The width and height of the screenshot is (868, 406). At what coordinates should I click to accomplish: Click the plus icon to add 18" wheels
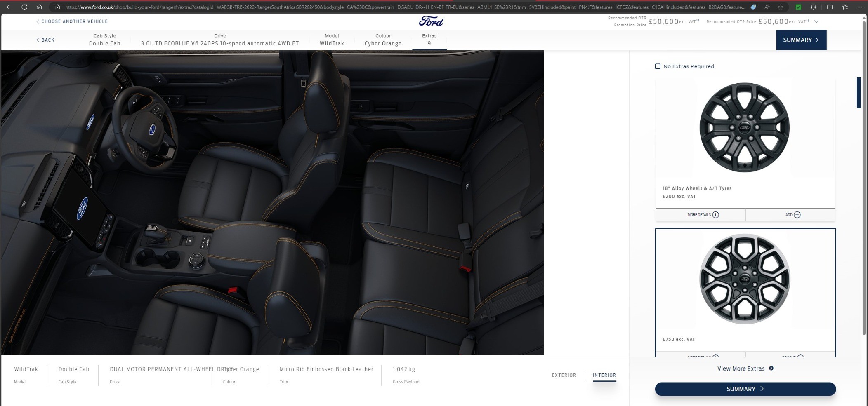pyautogui.click(x=797, y=215)
